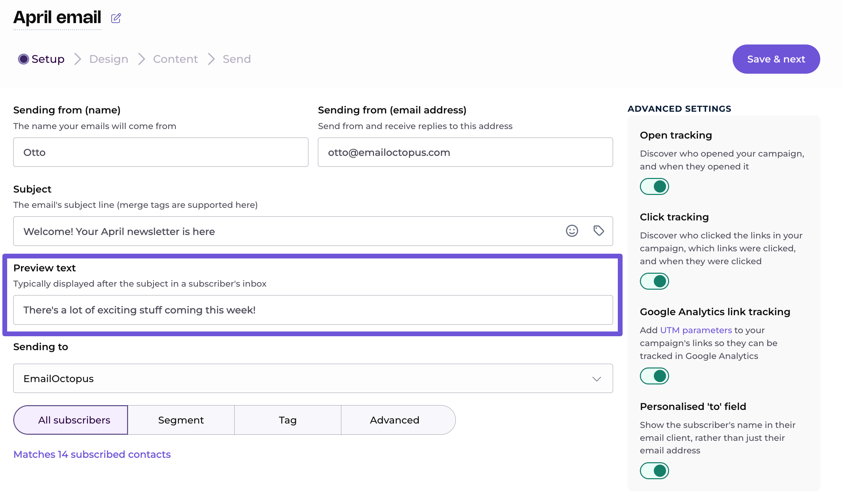Navigate to the Send step
Viewport: 843px width, 504px height.
(237, 59)
